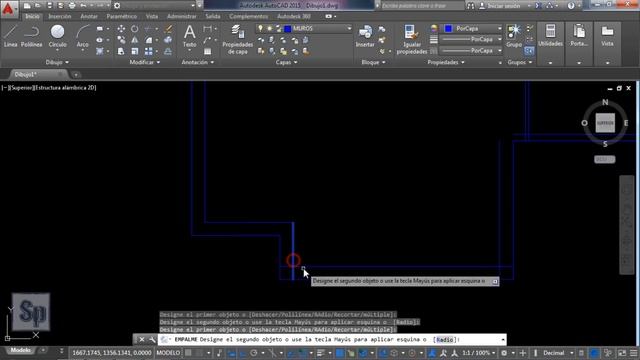Screen dimensions: 640x360
Task: Select the Stretch tool icon
Action: pos(121,51)
